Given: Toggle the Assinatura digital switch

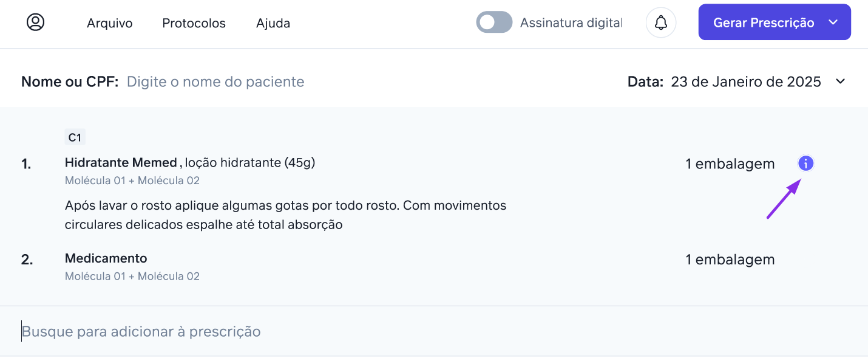Looking at the screenshot, I should pos(494,22).
